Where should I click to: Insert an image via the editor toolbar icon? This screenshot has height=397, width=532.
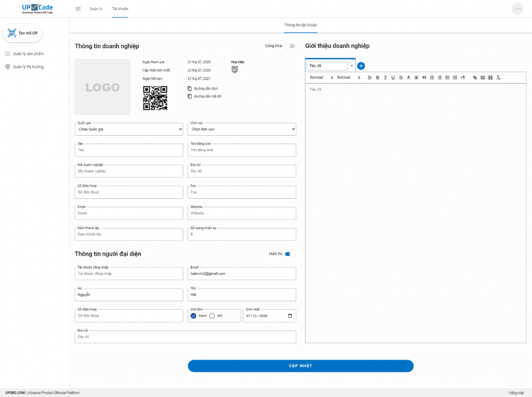[x=483, y=77]
